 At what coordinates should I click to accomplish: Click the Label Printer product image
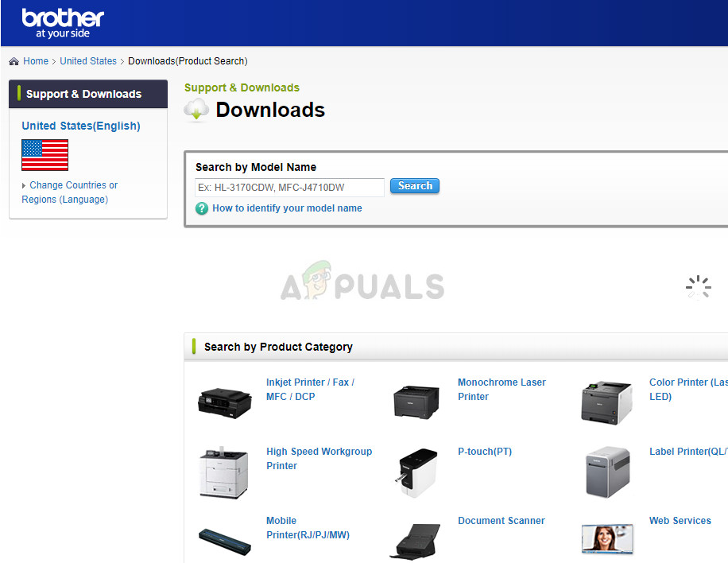pos(608,472)
